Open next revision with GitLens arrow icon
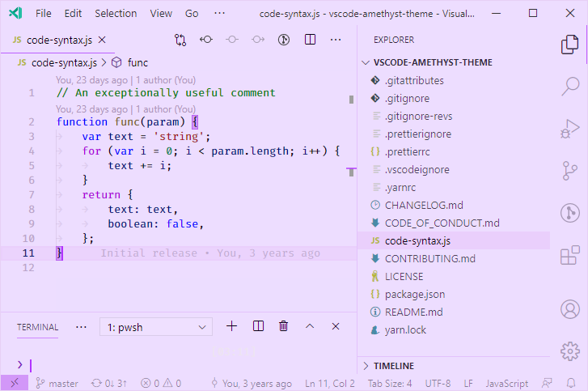 pos(258,40)
